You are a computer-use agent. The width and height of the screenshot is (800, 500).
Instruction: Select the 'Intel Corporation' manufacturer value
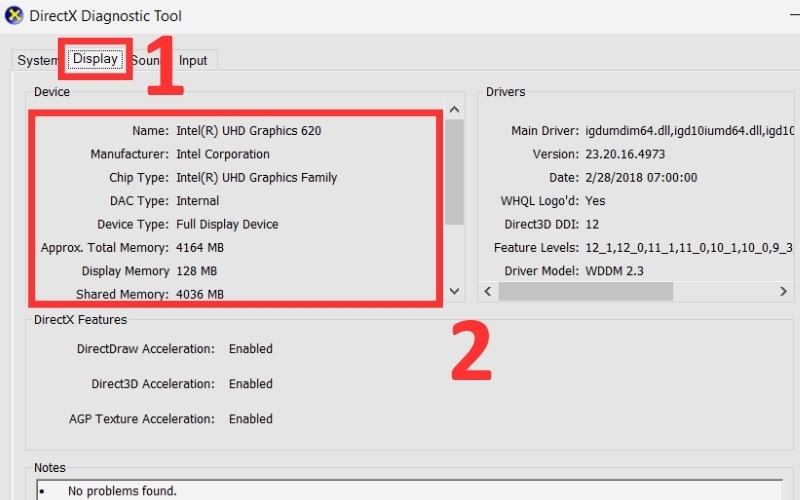point(223,154)
